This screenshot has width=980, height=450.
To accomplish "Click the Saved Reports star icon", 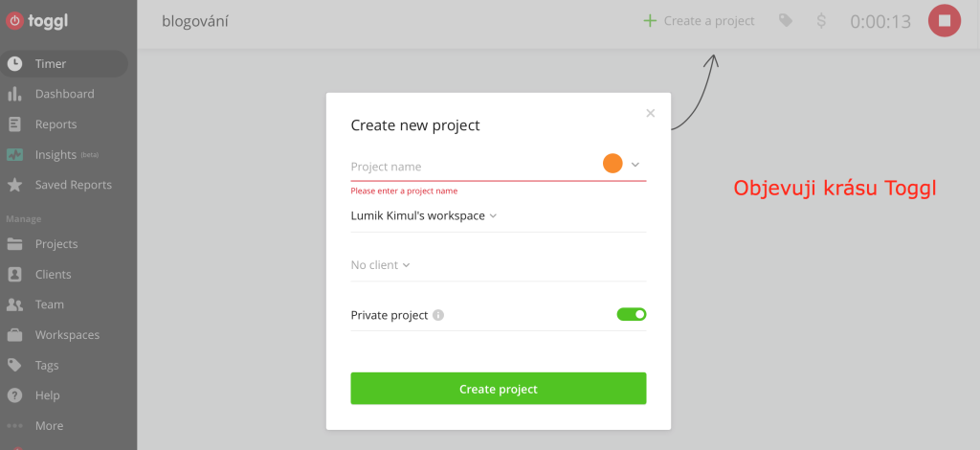I will pos(15,185).
